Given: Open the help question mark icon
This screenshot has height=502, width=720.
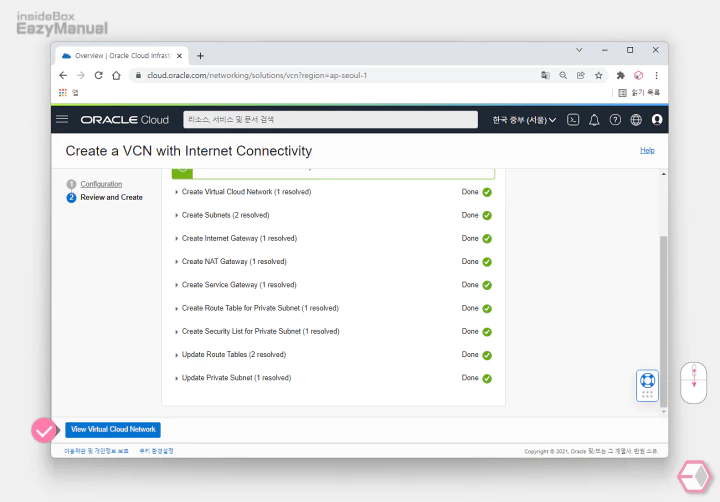Looking at the screenshot, I should coord(615,120).
